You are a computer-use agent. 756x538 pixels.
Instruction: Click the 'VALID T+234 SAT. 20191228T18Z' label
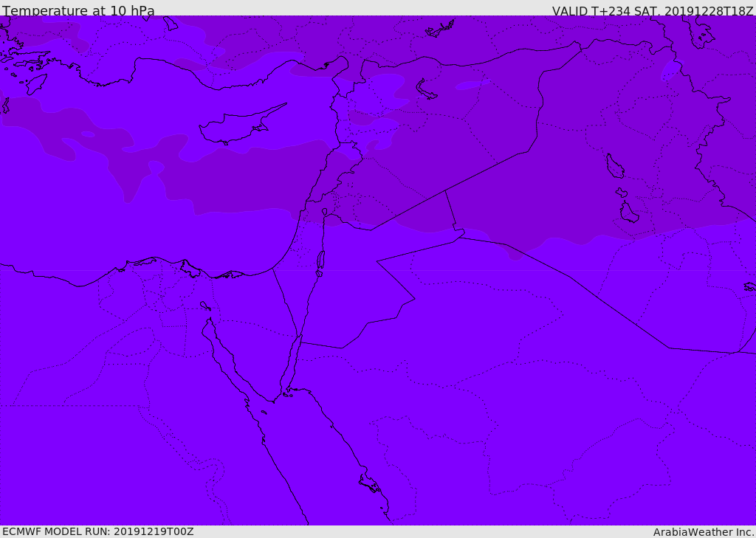pos(653,10)
